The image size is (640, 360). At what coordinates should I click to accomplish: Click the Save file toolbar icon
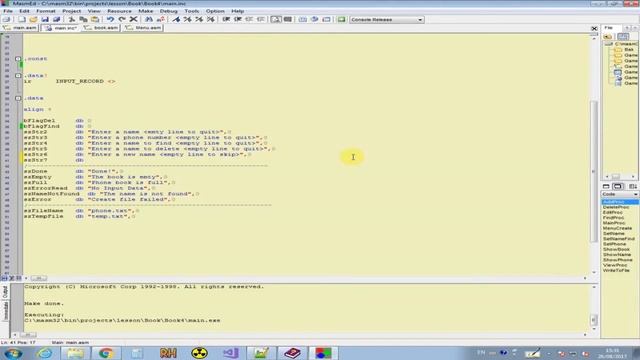point(45,20)
